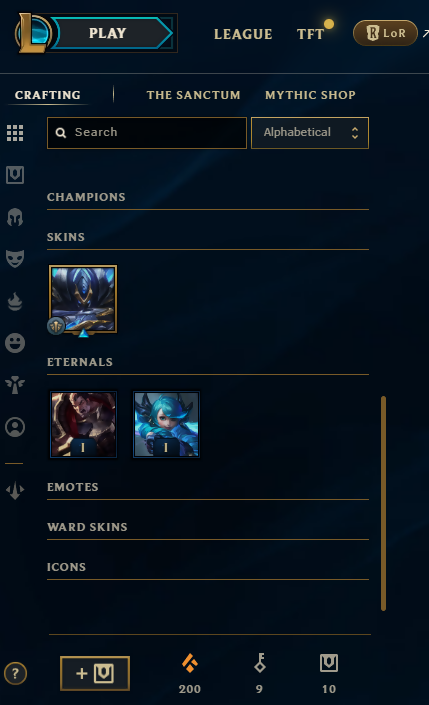Filter loot by summoner icons category
The width and height of the screenshot is (429, 705).
[15, 427]
